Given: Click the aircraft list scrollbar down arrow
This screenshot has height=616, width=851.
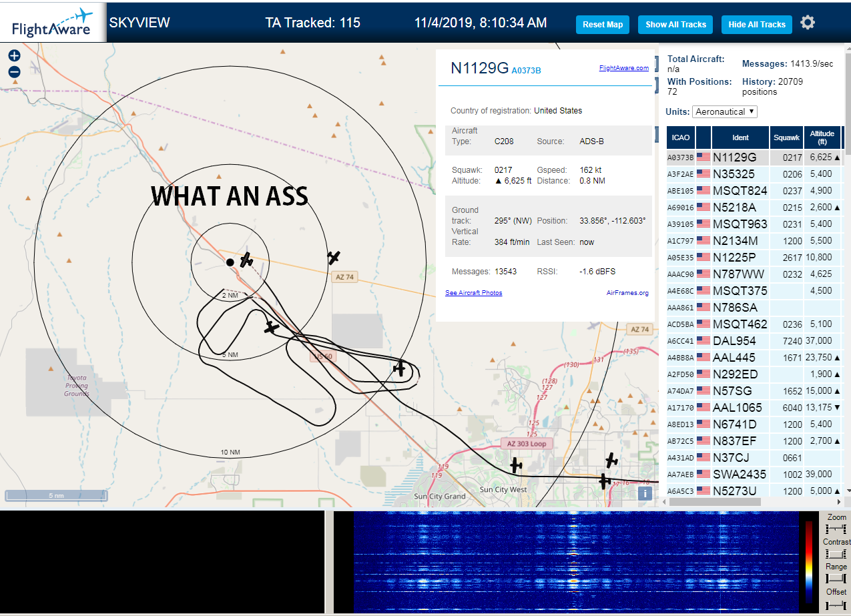Looking at the screenshot, I should pos(848,491).
